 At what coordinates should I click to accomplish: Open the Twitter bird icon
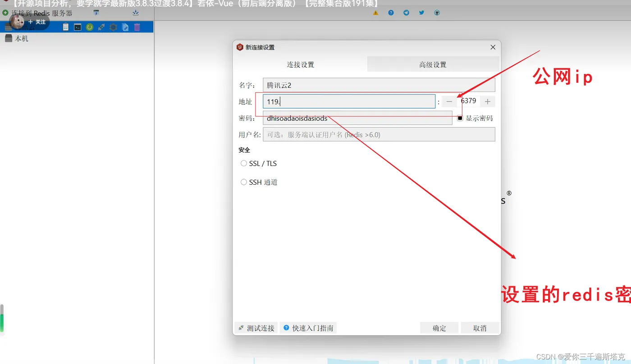click(x=421, y=13)
